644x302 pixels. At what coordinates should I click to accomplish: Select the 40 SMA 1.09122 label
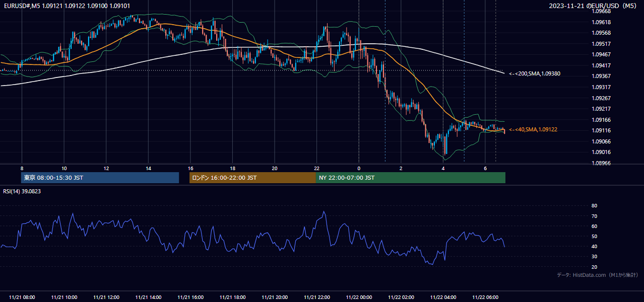coord(533,129)
